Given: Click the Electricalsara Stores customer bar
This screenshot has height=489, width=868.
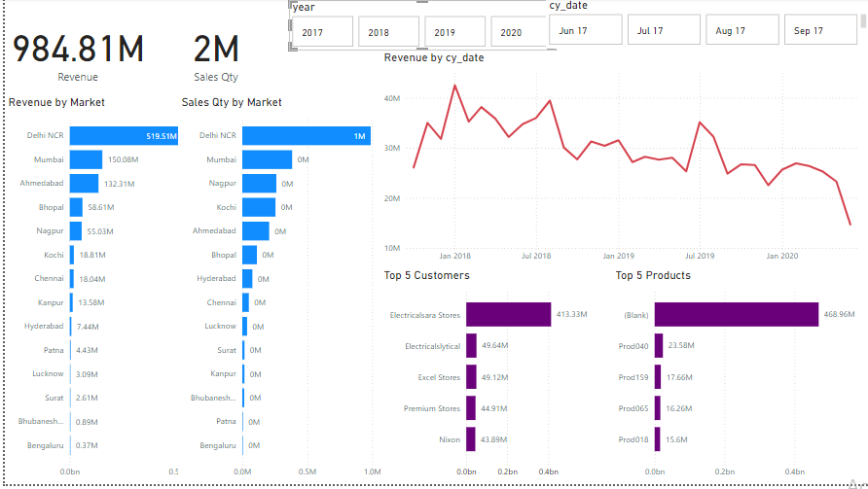Looking at the screenshot, I should (508, 314).
